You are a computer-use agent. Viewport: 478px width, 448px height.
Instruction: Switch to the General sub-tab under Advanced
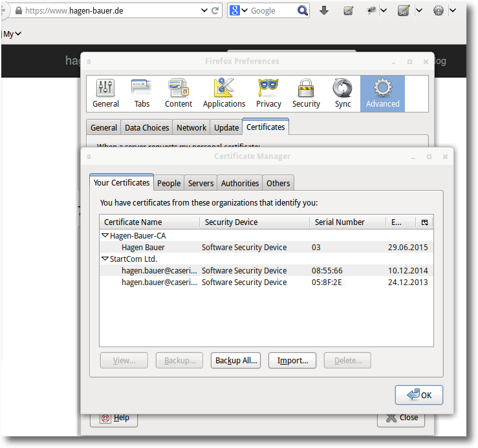[103, 128]
